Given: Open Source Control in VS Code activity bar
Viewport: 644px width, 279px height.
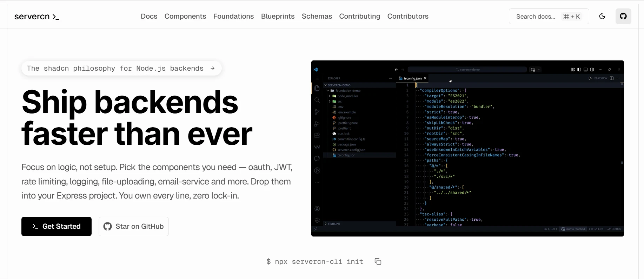Looking at the screenshot, I should tap(317, 112).
